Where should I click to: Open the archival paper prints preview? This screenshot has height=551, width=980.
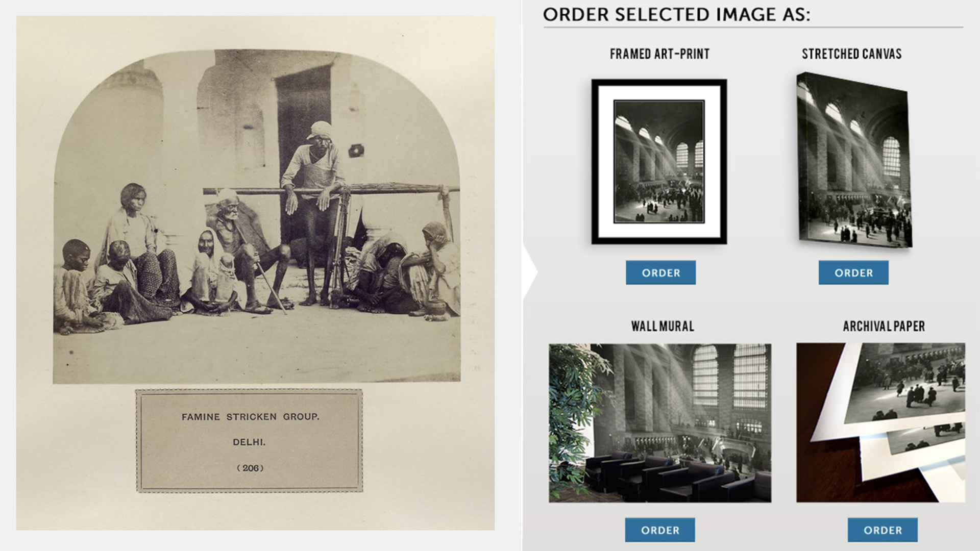[x=880, y=422]
